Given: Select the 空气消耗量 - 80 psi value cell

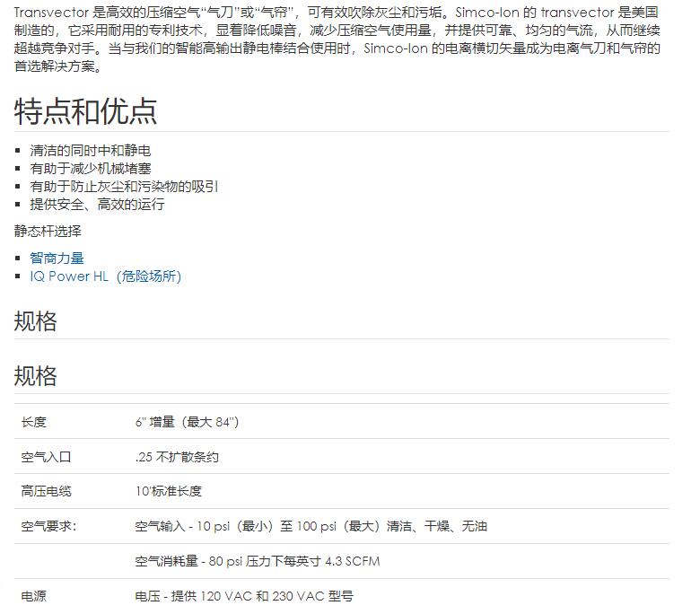Looking at the screenshot, I should point(258,561).
